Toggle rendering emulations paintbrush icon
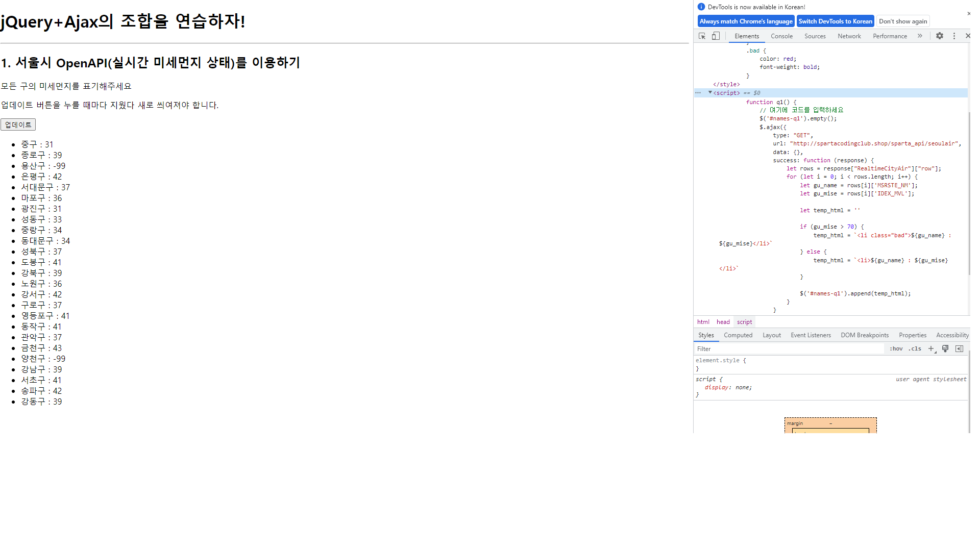The width and height of the screenshot is (980, 551). click(x=945, y=349)
